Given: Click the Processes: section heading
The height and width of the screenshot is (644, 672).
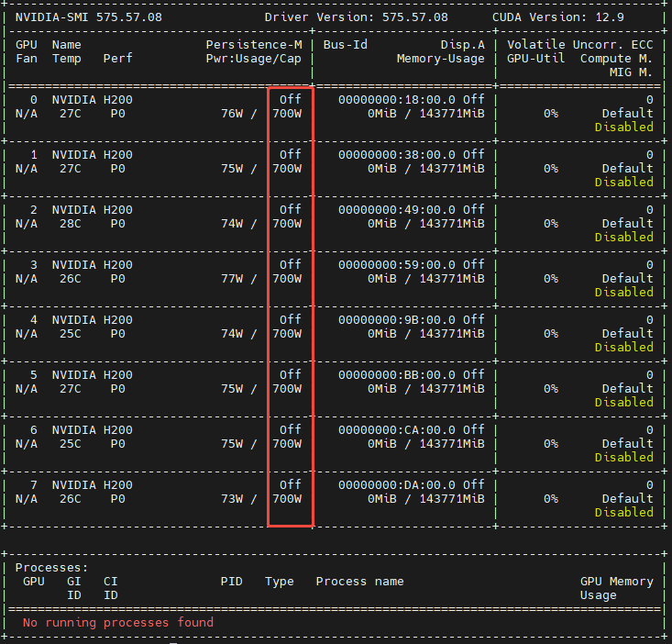Looking at the screenshot, I should [52, 568].
